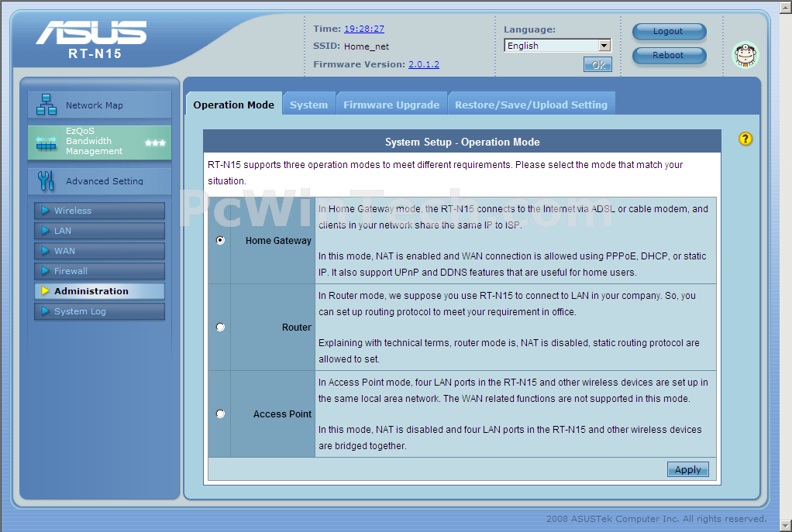Click the EzQoS Bandwidth Management label
792x532 pixels.
click(94, 141)
